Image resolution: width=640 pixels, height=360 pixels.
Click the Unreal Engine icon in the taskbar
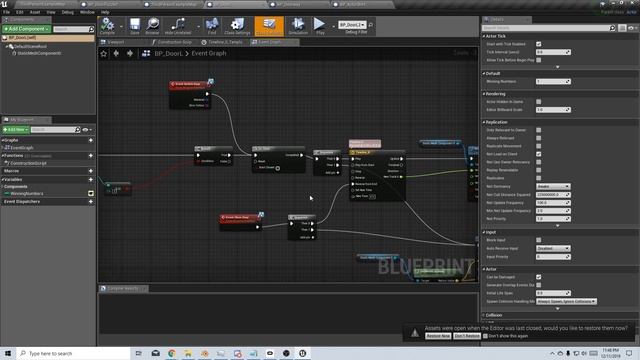point(302,353)
